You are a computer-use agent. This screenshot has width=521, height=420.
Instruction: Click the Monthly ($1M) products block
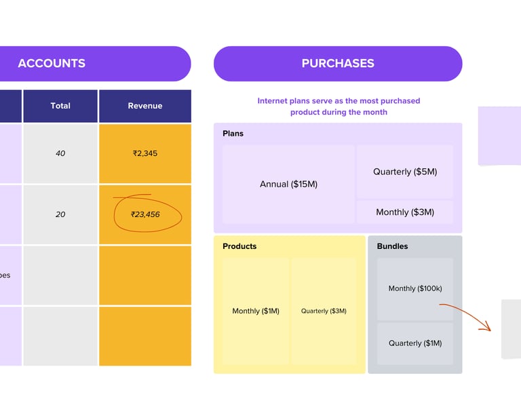tap(256, 311)
